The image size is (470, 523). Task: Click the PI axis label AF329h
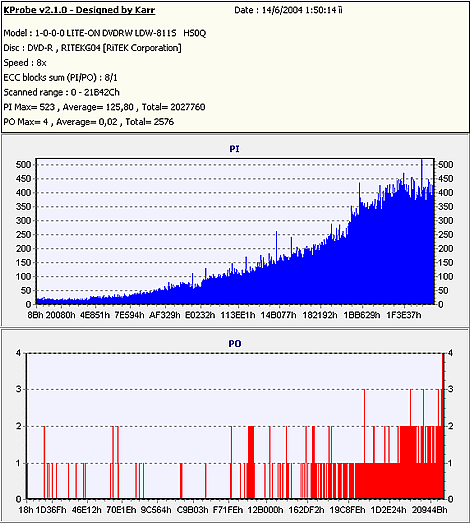pyautogui.click(x=164, y=315)
